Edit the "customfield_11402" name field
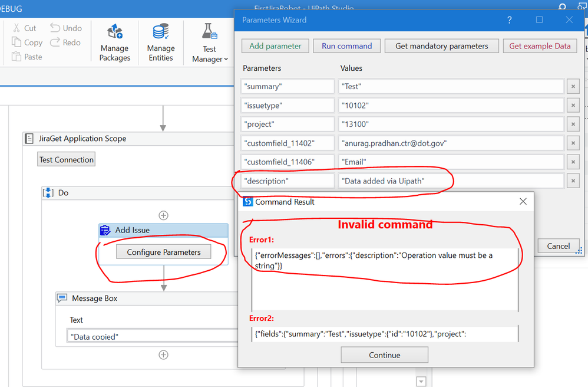Viewport: 588px width, 387px height. point(288,143)
